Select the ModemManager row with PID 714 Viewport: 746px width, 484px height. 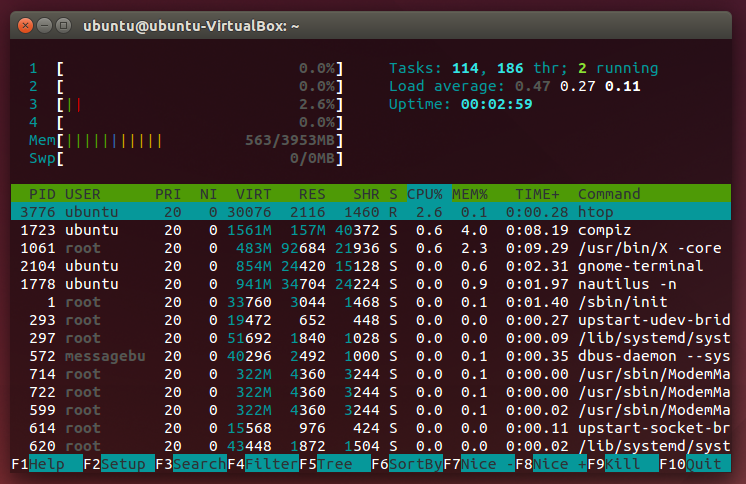371,374
